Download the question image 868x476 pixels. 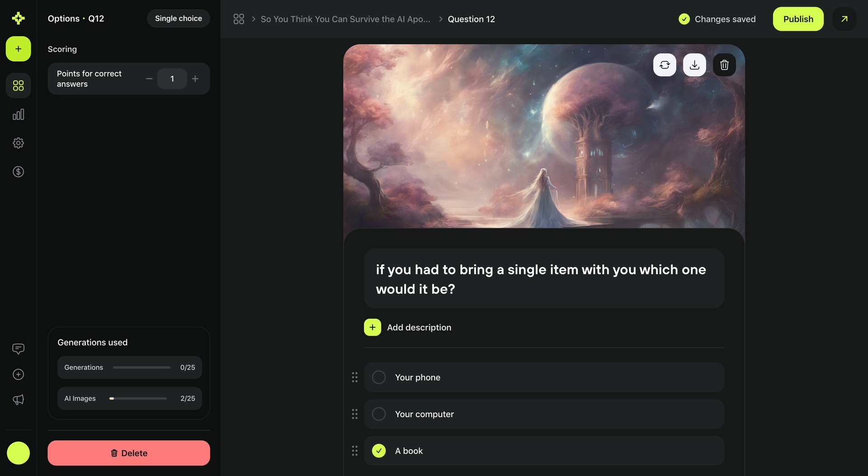click(694, 65)
